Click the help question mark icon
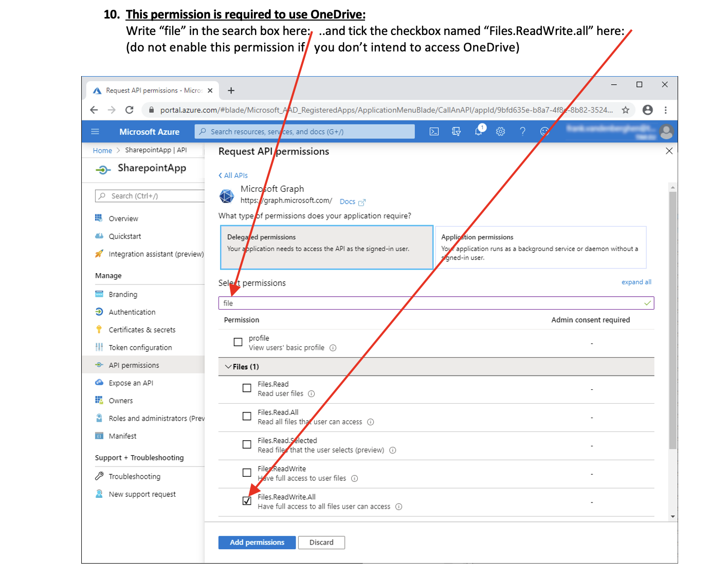This screenshot has width=728, height=576. [x=522, y=132]
